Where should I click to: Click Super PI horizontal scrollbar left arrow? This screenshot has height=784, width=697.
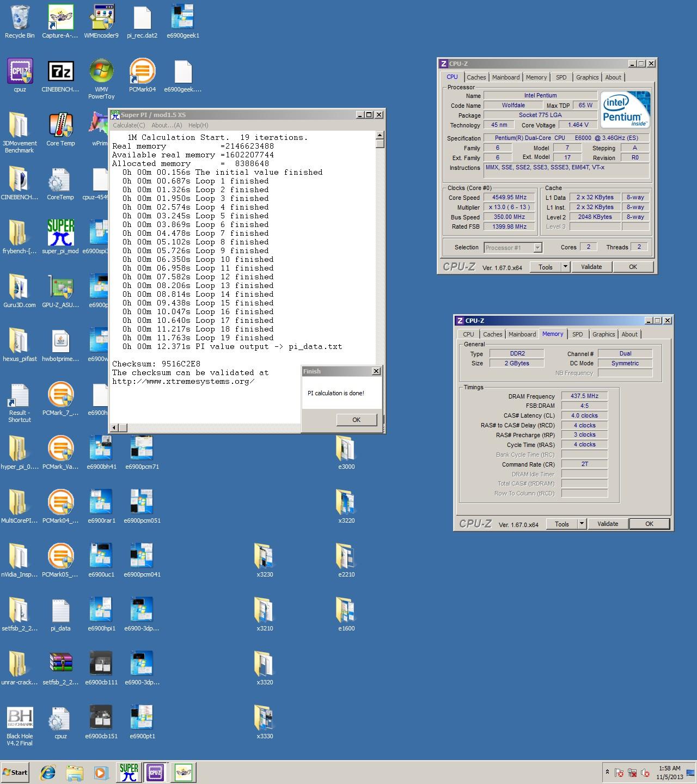(x=114, y=427)
